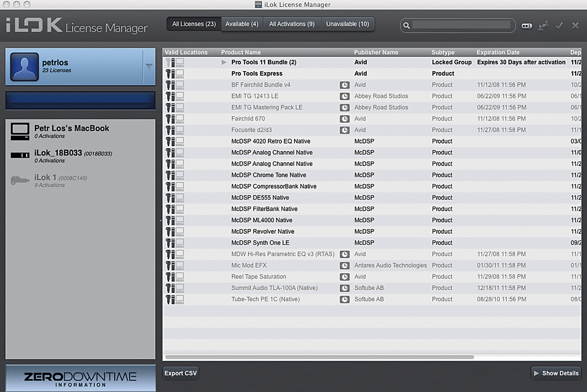This screenshot has width=587, height=392.
Task: Click the clock icon on Mic Mod EFX row
Action: [345, 265]
